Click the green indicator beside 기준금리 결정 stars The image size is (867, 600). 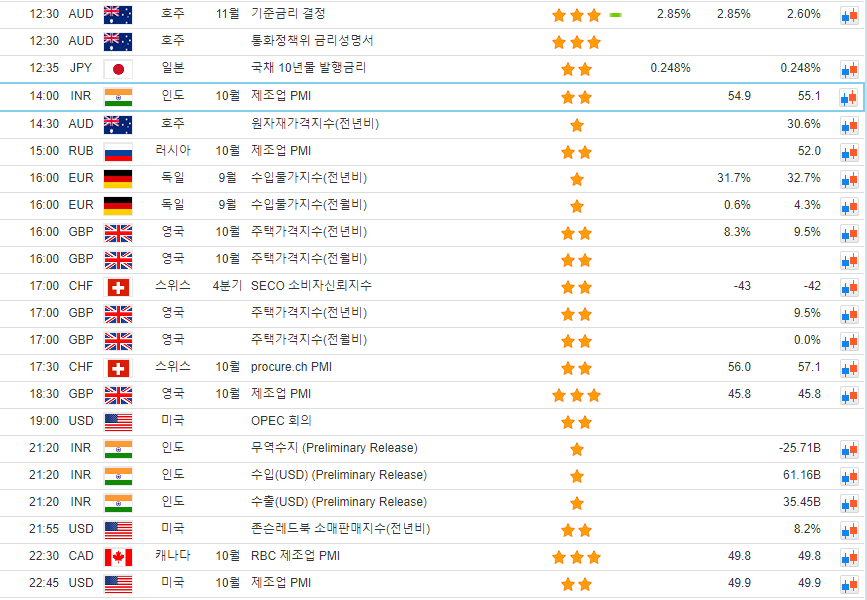point(615,15)
